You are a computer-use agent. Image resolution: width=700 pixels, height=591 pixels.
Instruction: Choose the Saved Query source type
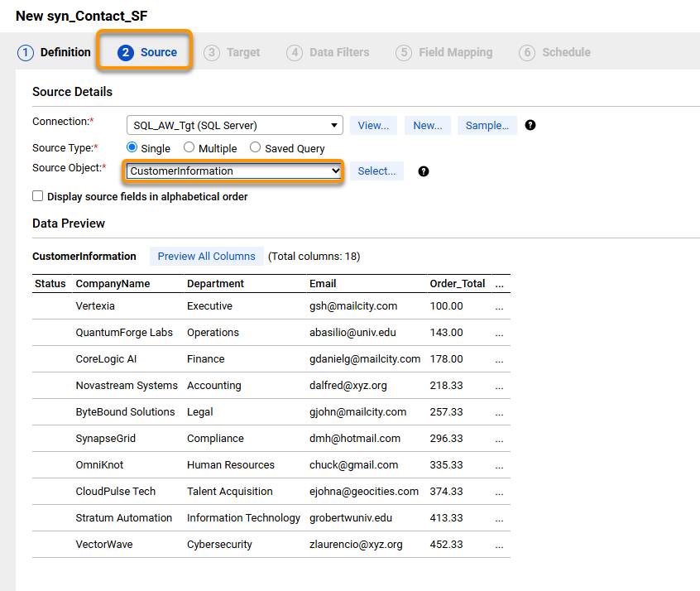(x=255, y=147)
